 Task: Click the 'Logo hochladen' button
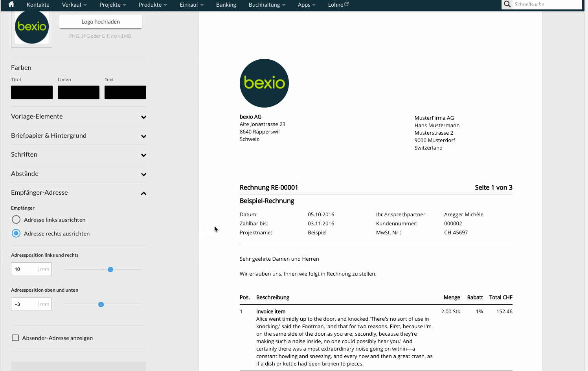pyautogui.click(x=101, y=22)
